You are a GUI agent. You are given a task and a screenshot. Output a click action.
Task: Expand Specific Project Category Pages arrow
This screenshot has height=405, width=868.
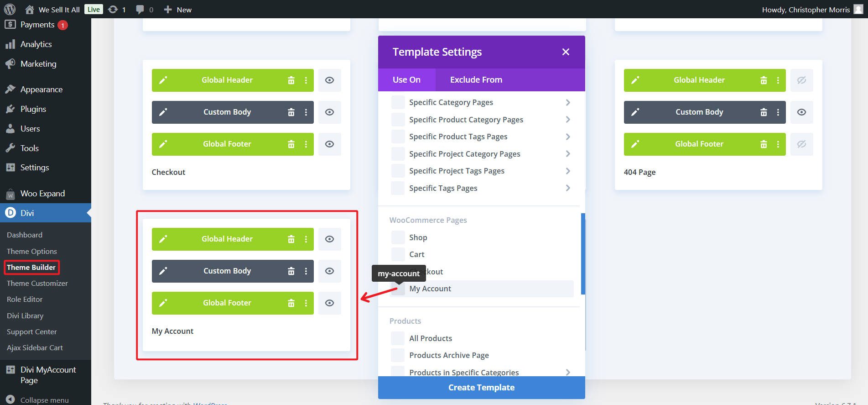pyautogui.click(x=568, y=154)
